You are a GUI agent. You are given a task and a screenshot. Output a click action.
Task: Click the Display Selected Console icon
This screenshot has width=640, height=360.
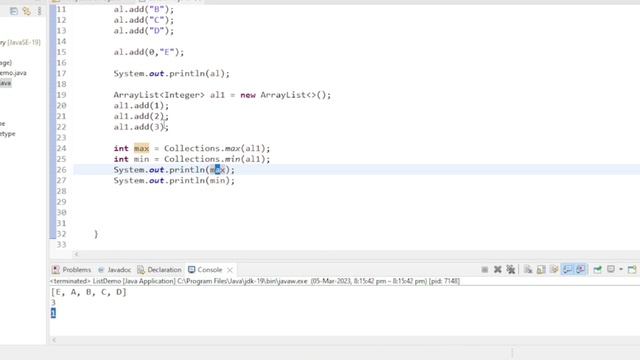(x=611, y=269)
